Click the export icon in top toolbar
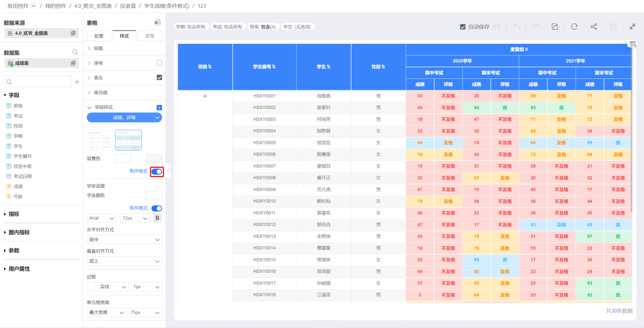Image resolution: width=644 pixels, height=328 pixels. 555,27
